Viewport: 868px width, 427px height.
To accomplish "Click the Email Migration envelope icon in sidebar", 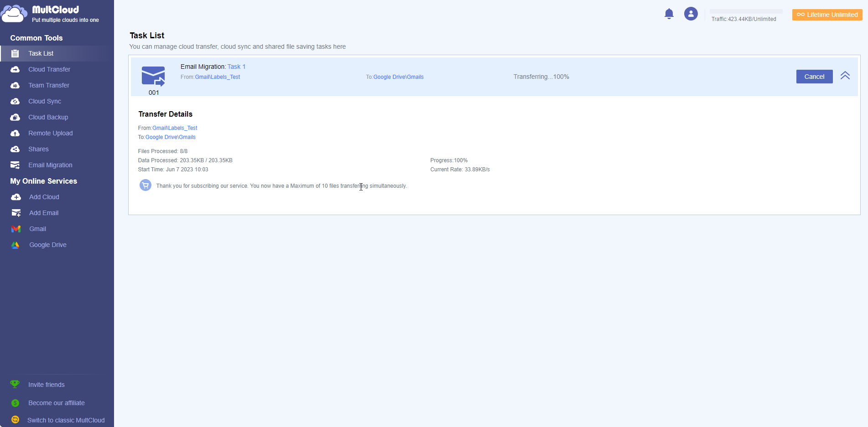I will [x=15, y=165].
